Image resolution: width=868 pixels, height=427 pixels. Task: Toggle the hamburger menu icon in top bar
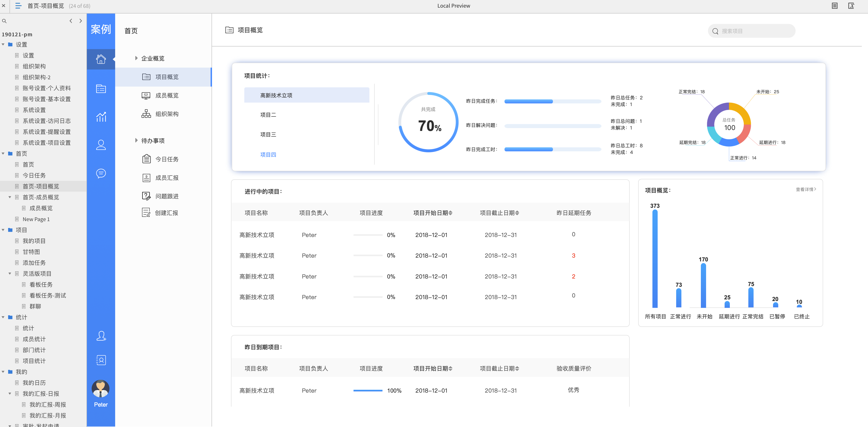click(18, 6)
